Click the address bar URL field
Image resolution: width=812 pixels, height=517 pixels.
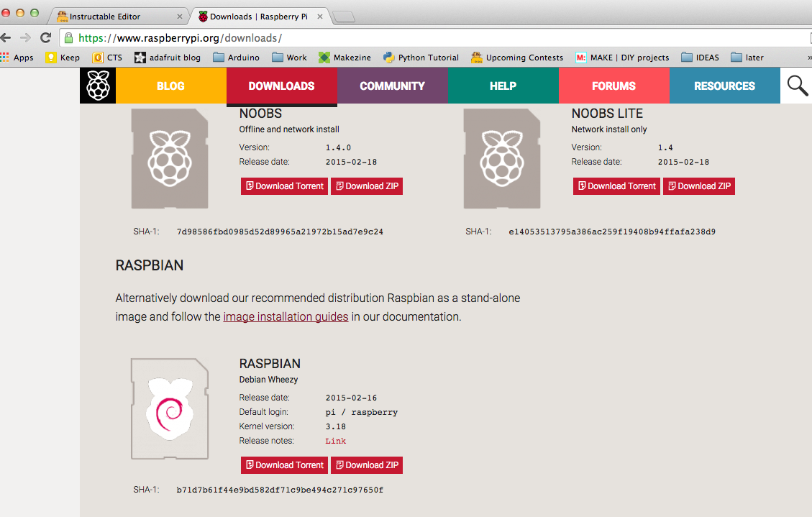point(435,38)
